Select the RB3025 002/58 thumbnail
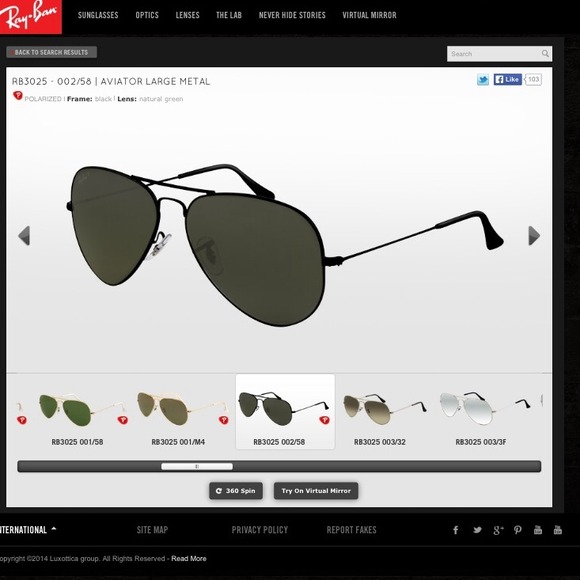The width and height of the screenshot is (580, 580). [x=285, y=412]
